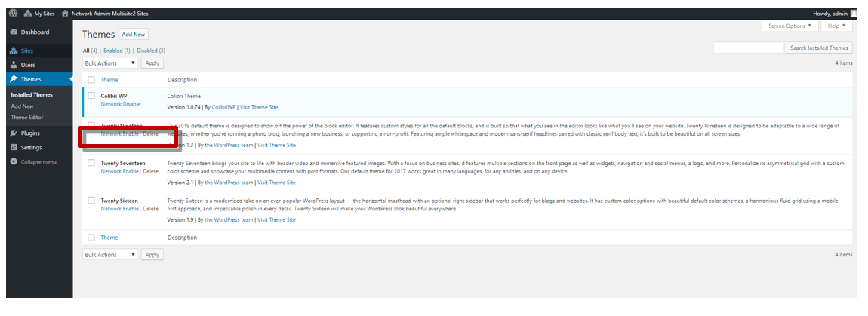Click the Add New themes button

134,35
